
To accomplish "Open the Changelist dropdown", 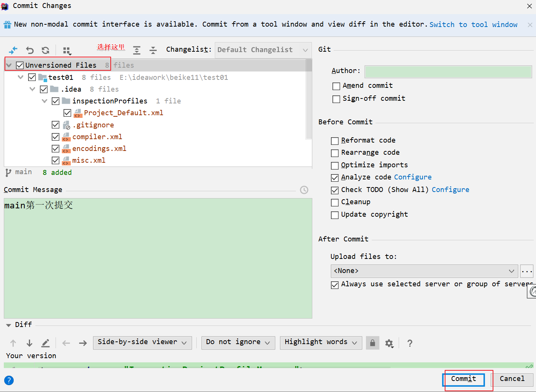I will [x=263, y=50].
